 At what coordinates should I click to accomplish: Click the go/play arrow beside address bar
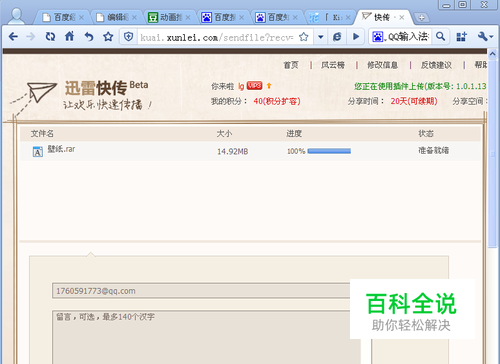tap(356, 37)
